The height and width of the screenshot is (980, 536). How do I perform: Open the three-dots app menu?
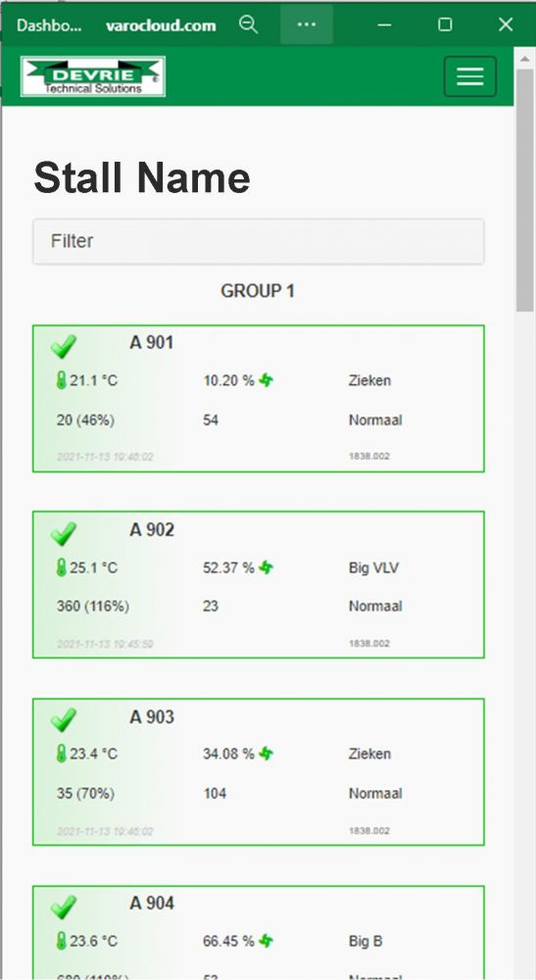(306, 24)
